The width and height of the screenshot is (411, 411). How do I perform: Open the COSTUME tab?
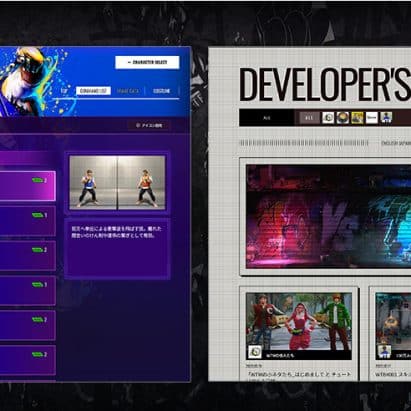162,91
